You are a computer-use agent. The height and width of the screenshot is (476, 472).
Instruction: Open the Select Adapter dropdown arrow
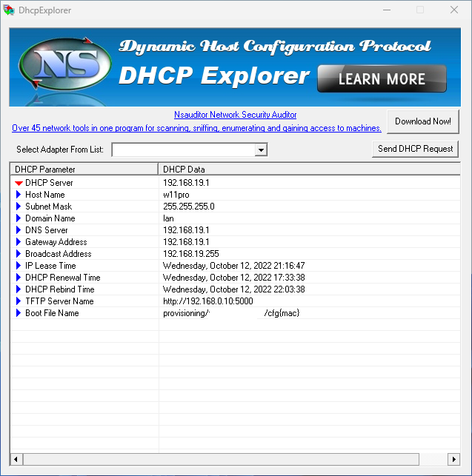tap(260, 150)
